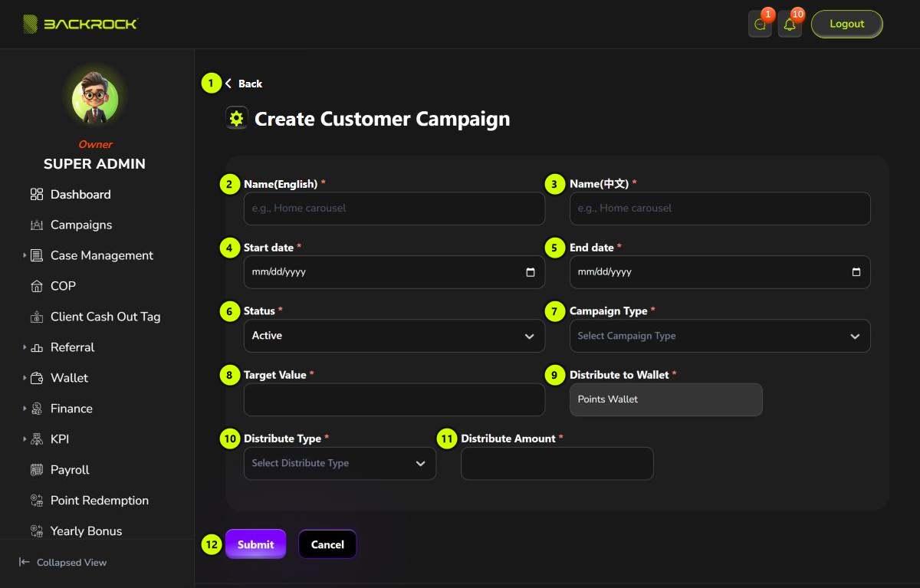Click the BackRock logo
This screenshot has width=920, height=588.
pos(80,25)
